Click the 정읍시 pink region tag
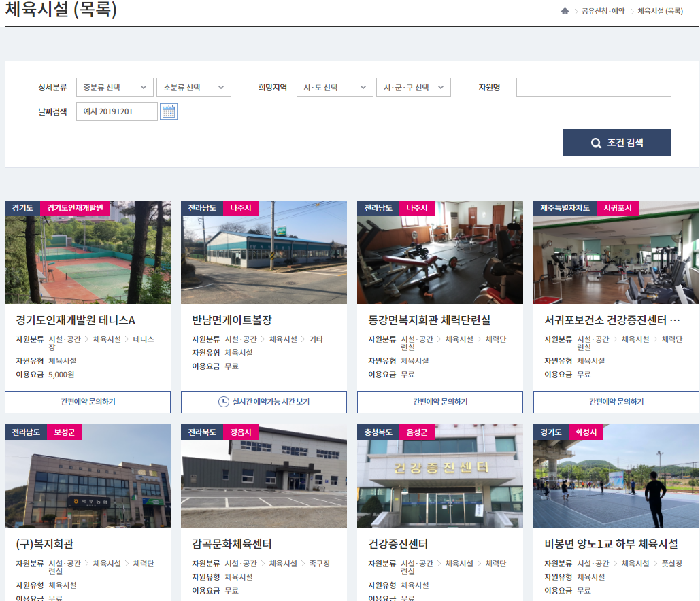This screenshot has width=700, height=601. [x=241, y=432]
